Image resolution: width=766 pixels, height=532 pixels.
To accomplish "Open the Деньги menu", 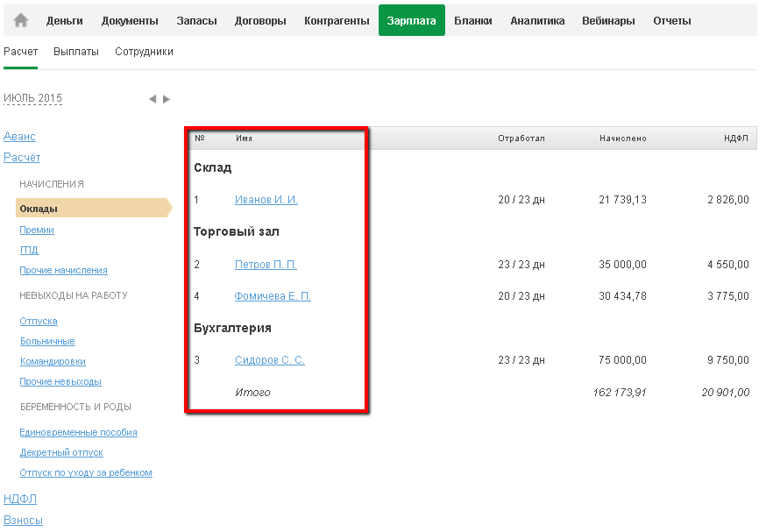I will click(x=65, y=20).
